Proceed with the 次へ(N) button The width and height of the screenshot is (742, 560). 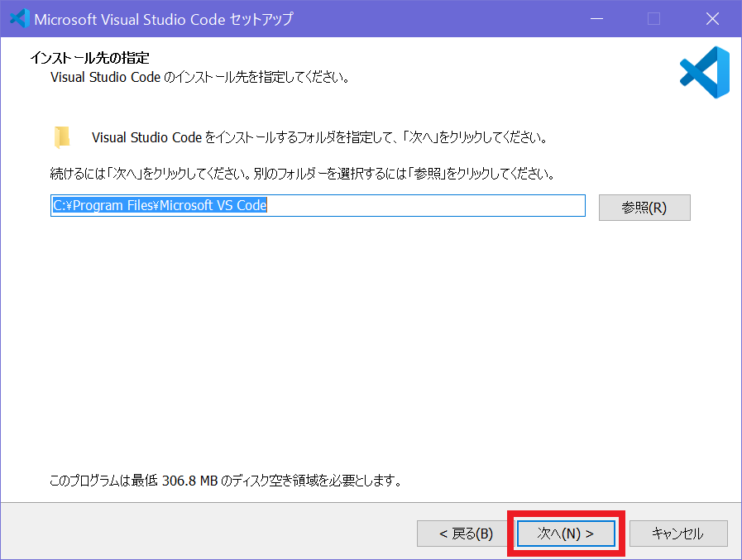(566, 534)
